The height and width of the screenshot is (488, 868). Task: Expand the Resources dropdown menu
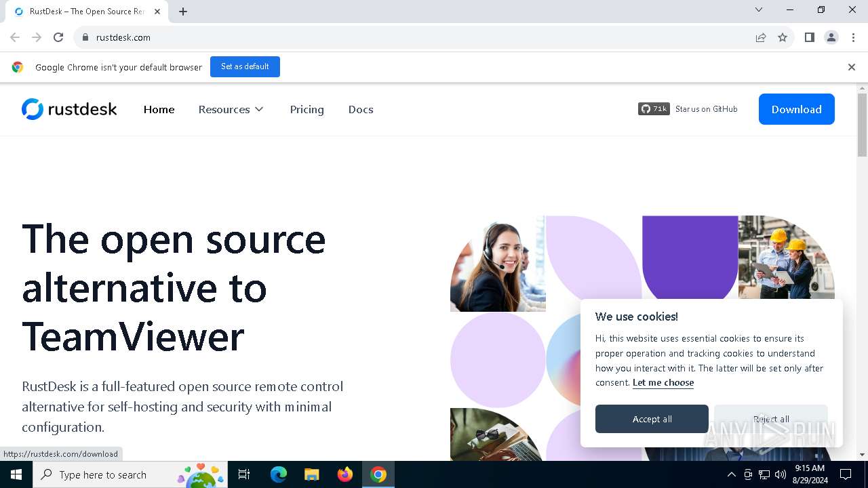click(x=231, y=109)
